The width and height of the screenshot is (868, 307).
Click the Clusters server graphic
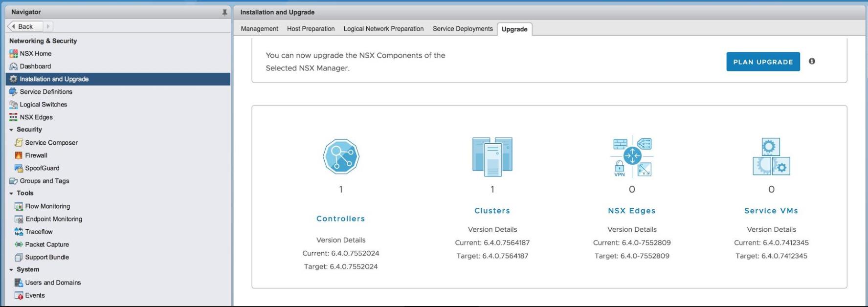coord(492,156)
